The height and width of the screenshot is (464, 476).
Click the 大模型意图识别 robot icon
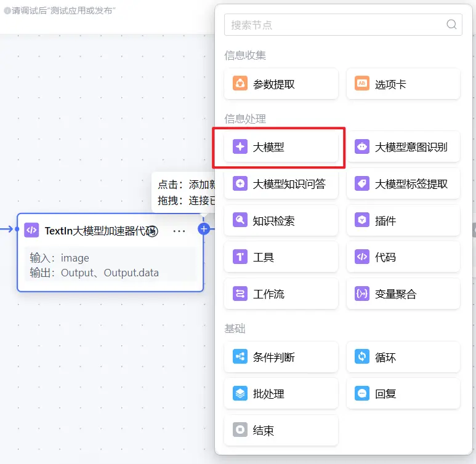[x=362, y=146]
